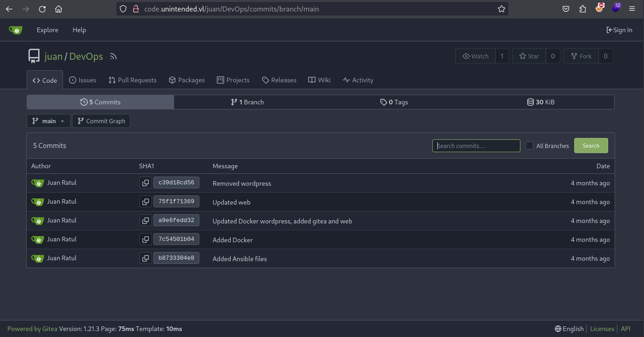Open the Pull Requests tab
Viewport: 644px width, 337px height.
(x=133, y=80)
